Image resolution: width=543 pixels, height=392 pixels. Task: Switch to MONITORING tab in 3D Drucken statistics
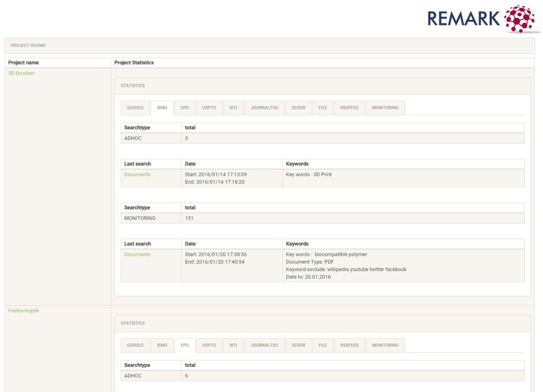385,107
